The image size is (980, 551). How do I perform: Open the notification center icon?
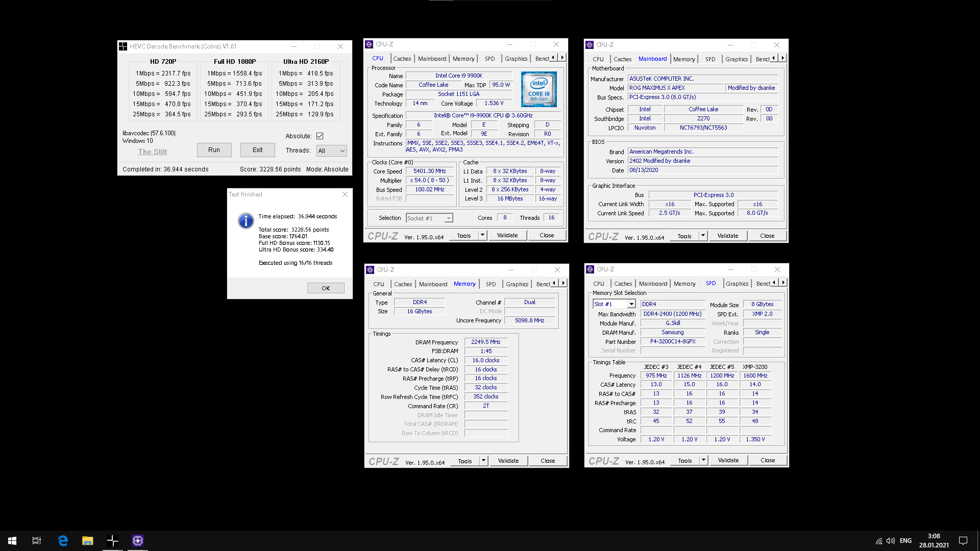pos(963,541)
